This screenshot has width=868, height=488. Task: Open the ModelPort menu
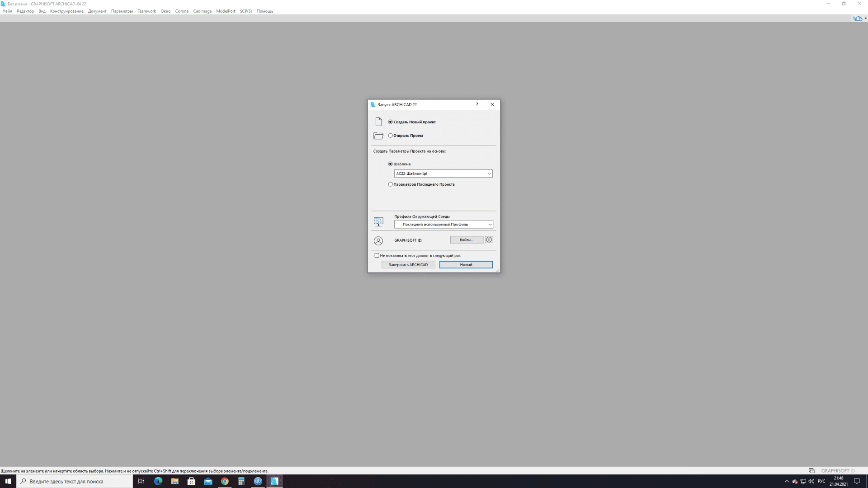click(x=226, y=11)
